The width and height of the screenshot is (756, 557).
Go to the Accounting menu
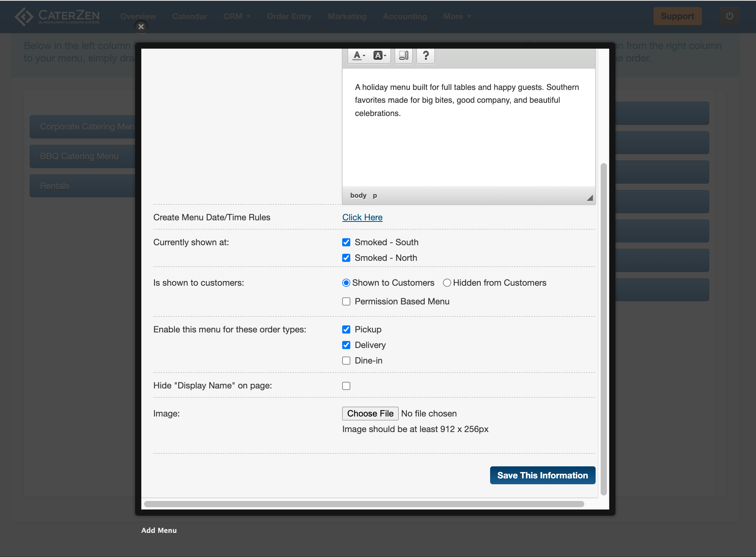pyautogui.click(x=405, y=16)
